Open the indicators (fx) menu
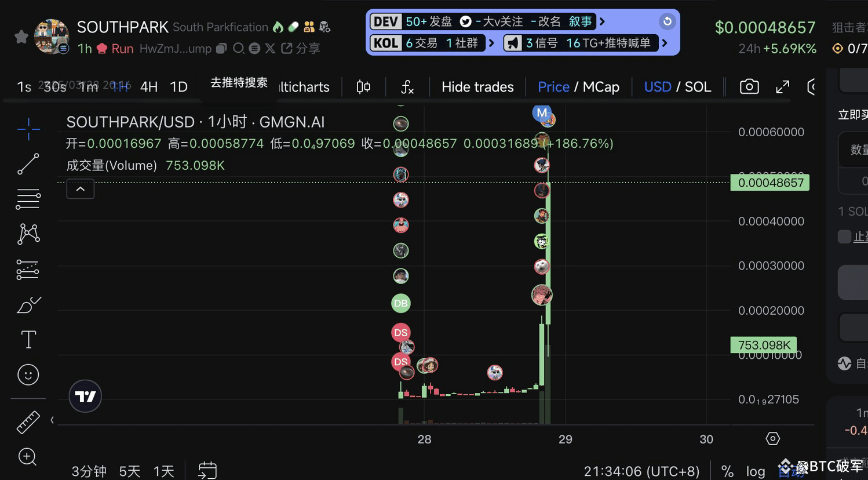The image size is (868, 480). point(407,87)
